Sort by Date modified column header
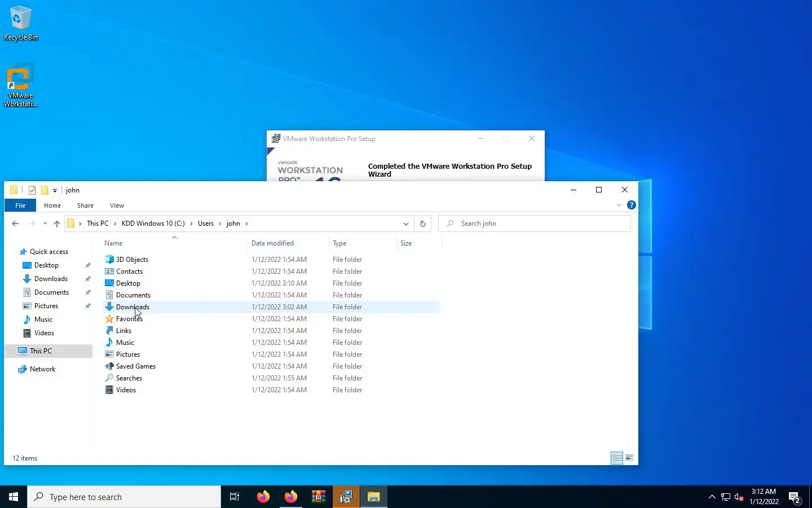This screenshot has width=812, height=508. [x=288, y=243]
